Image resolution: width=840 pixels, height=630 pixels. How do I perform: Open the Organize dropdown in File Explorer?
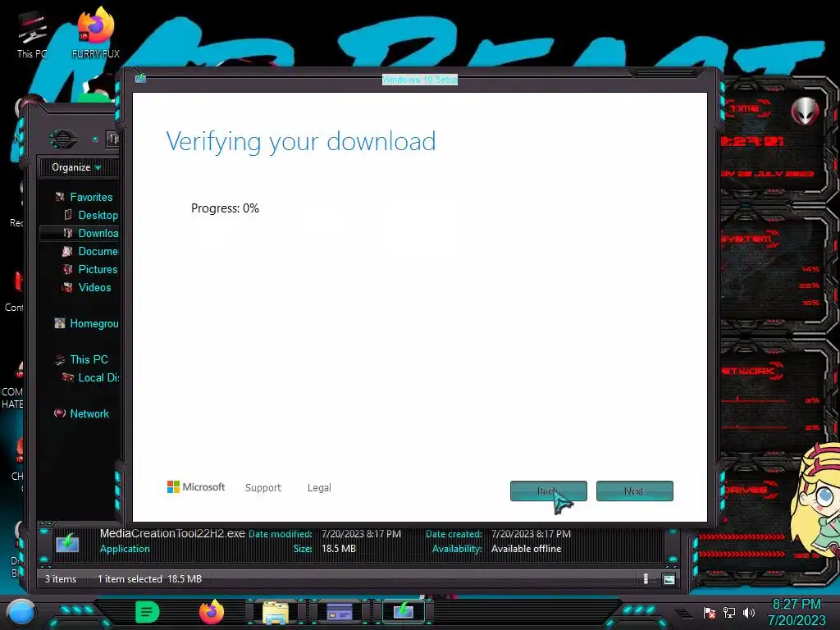(76, 167)
